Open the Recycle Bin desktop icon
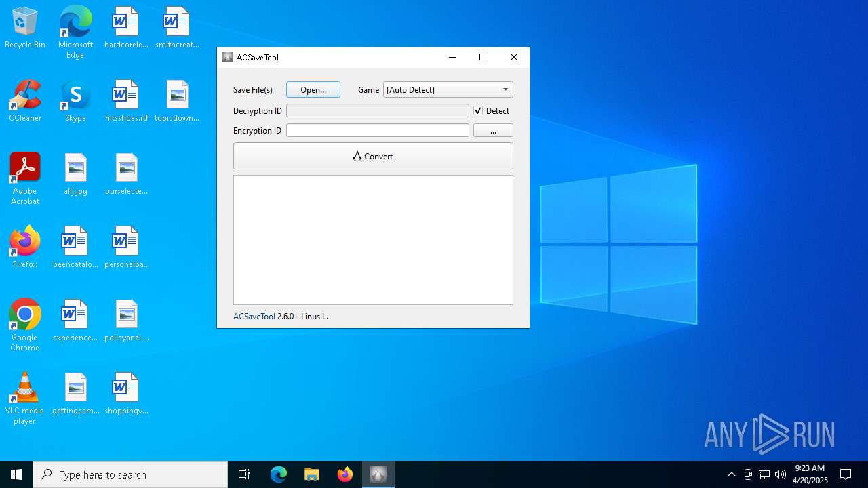The image size is (868, 488). pyautogui.click(x=25, y=28)
